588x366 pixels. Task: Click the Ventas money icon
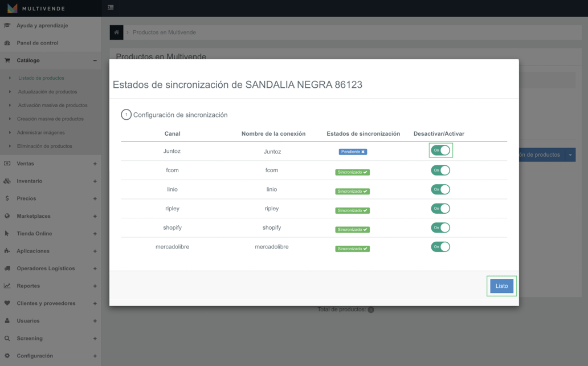[x=7, y=163]
